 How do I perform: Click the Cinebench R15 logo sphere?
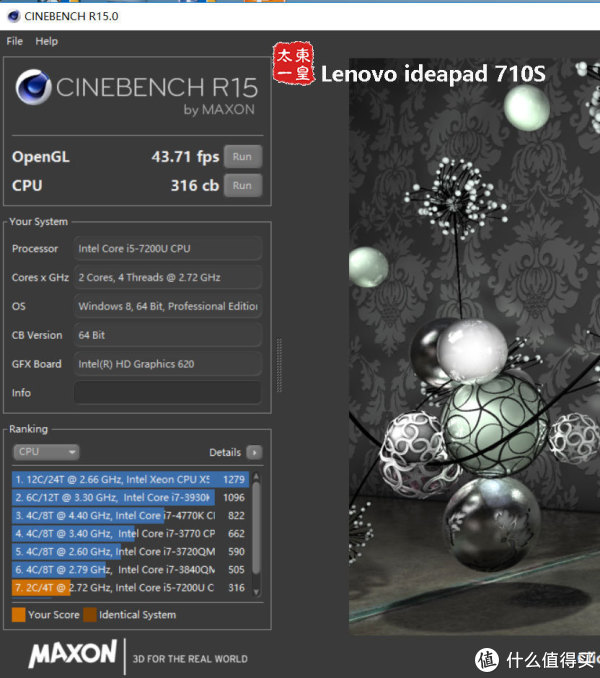point(33,86)
